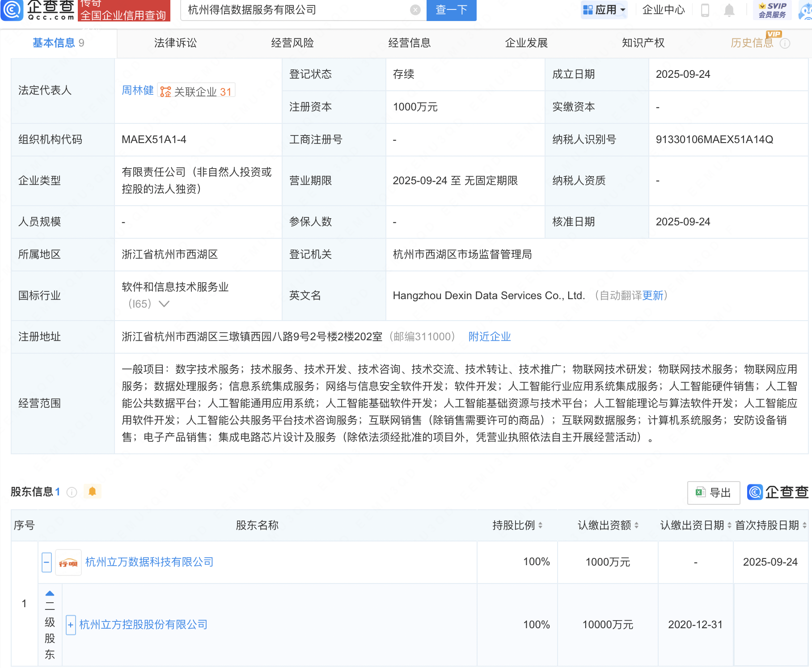
Task: Click the 查一下 search button
Action: [452, 10]
